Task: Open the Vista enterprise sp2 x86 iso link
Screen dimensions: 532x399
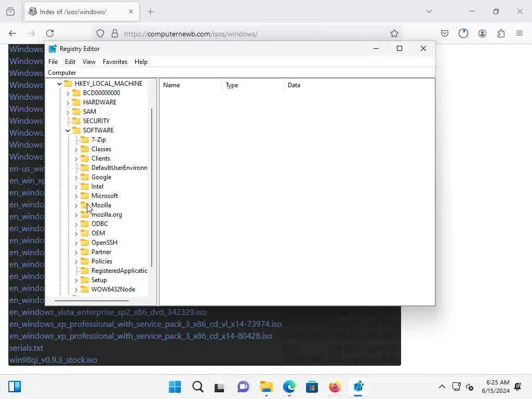Action: click(x=108, y=312)
